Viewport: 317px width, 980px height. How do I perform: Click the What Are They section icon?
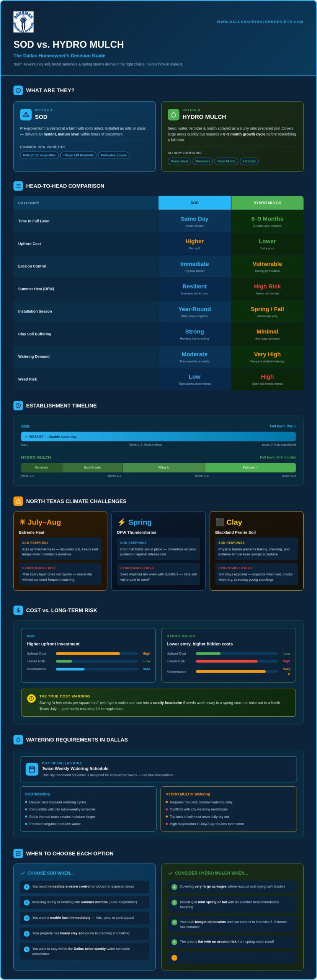[x=18, y=90]
